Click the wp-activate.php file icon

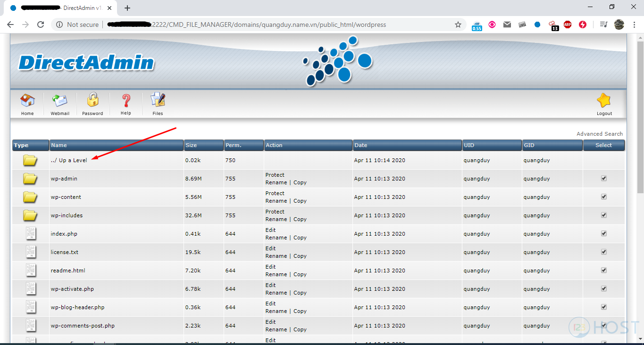coord(31,289)
